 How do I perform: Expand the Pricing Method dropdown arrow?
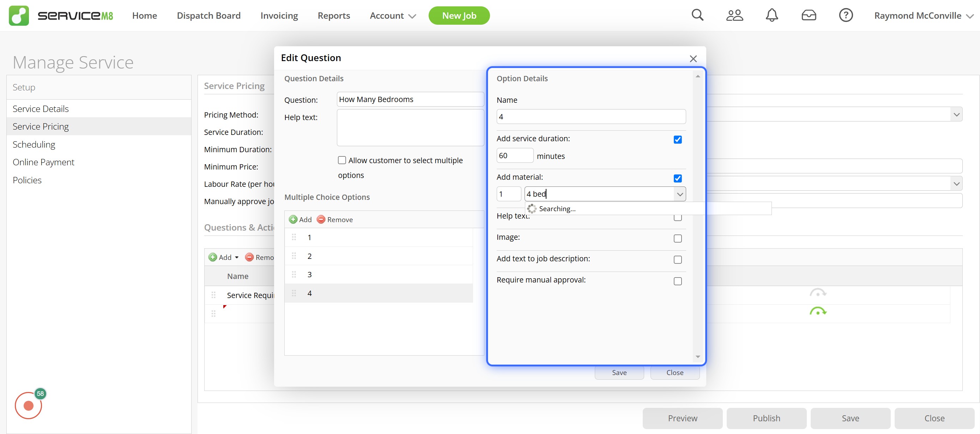pos(956,114)
